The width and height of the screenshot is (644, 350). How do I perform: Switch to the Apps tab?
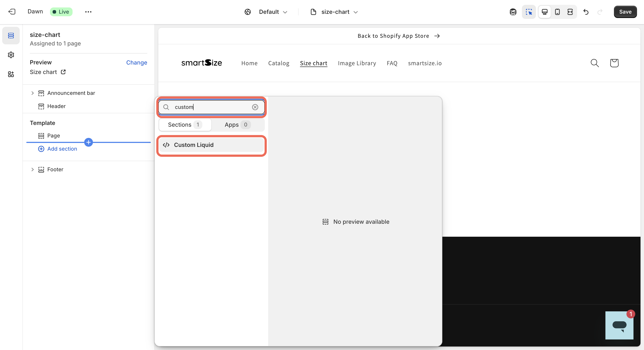[237, 125]
